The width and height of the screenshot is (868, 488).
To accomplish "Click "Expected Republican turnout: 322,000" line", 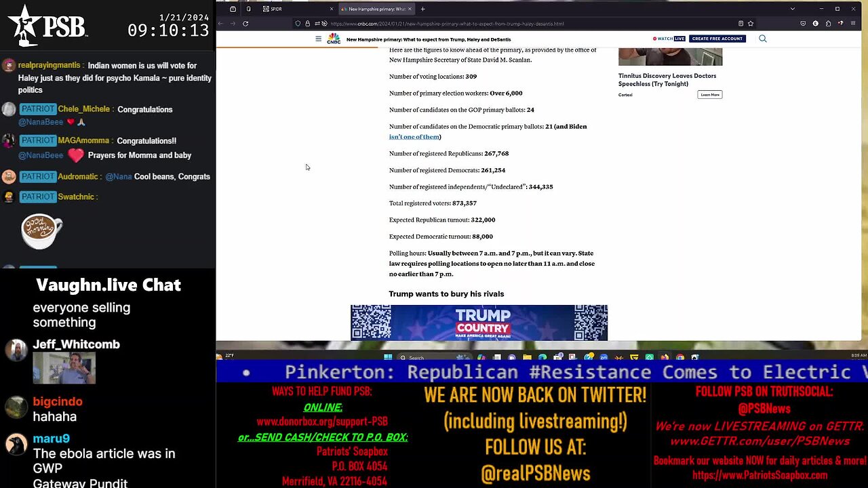I will pos(442,220).
